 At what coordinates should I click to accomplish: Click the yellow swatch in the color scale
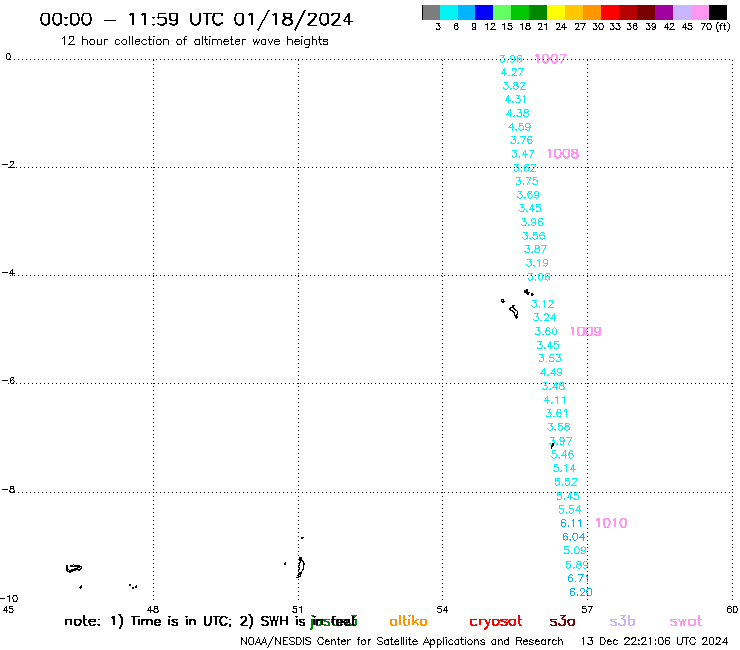pos(556,12)
